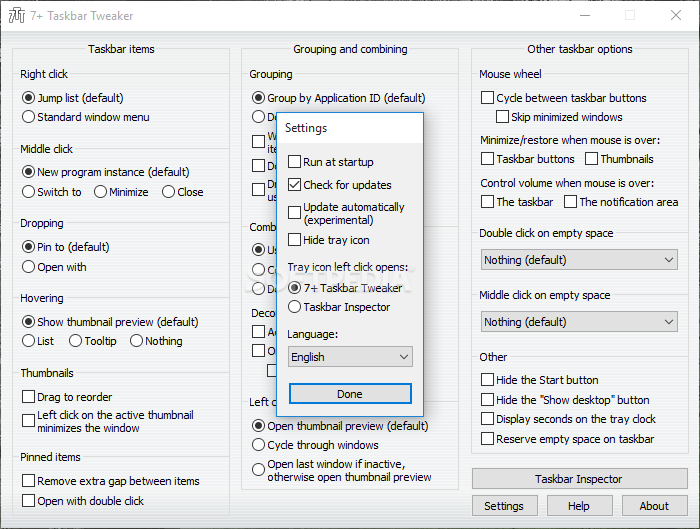Viewport: 700px width, 529px height.
Task: Open the English language dropdown
Action: [x=350, y=357]
